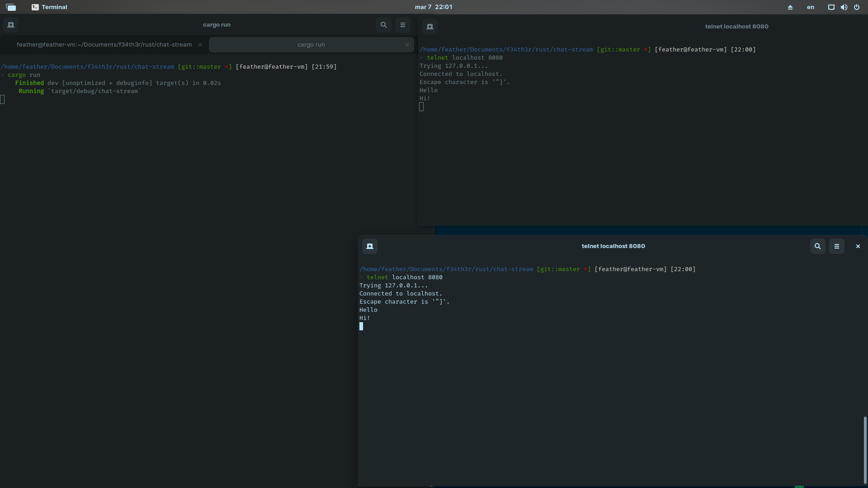This screenshot has width=868, height=488.
Task: Open hamburger menu in cargo run window
Action: [402, 25]
